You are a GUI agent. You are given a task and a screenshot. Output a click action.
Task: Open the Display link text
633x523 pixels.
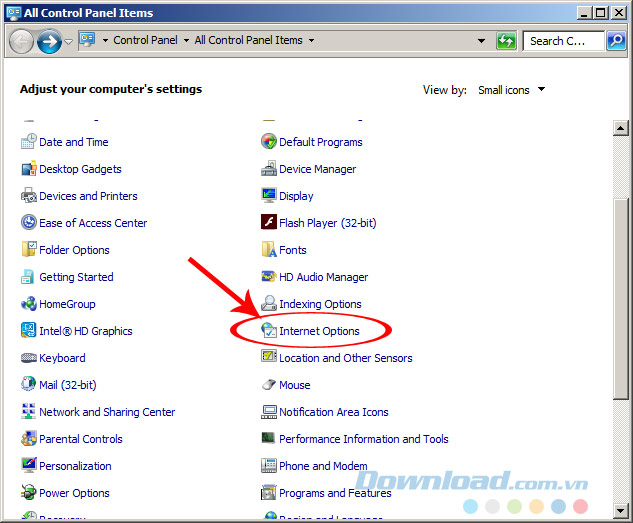pos(296,196)
